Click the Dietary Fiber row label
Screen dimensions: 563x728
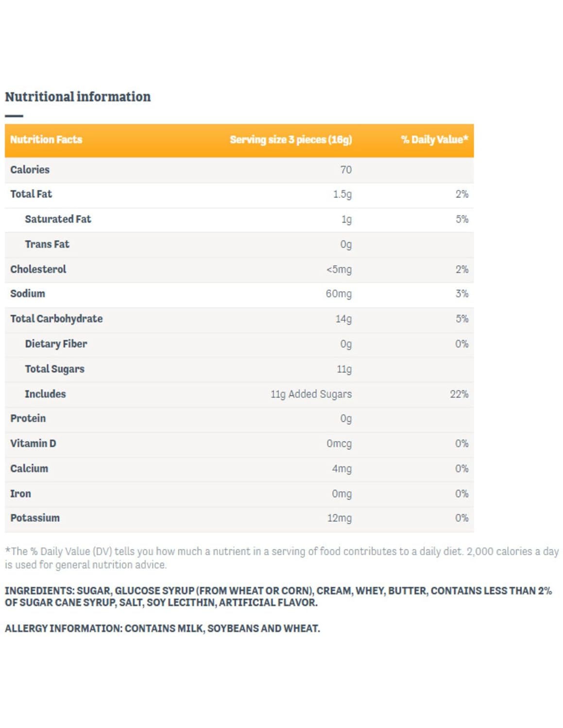56,344
